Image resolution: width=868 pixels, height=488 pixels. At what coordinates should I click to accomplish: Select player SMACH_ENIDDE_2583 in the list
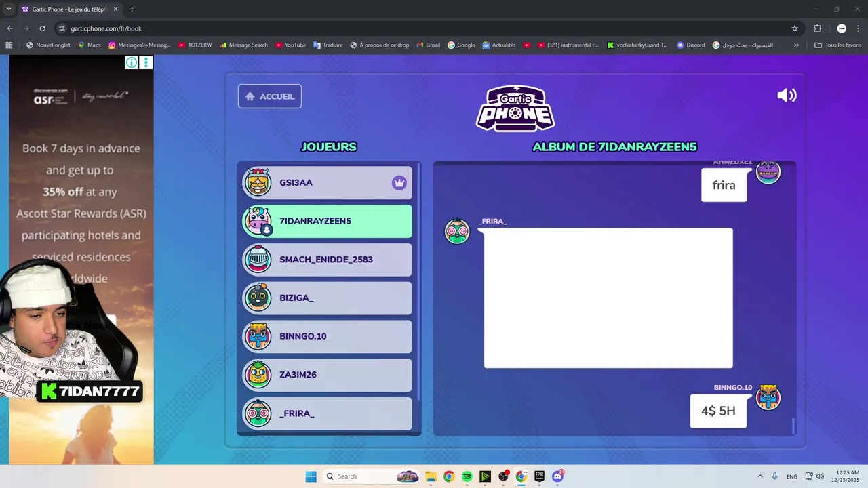[328, 260]
